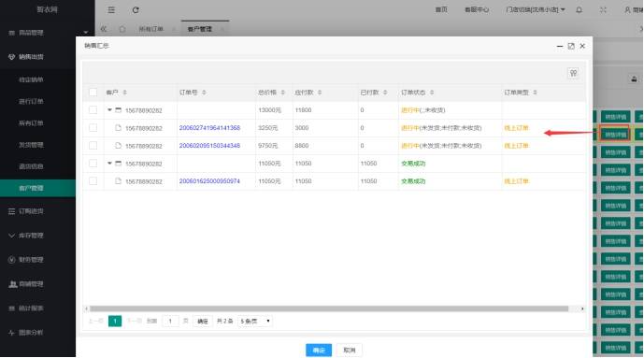
Task: Click the 图表分析 sidebar pulse icon
Action: point(11,333)
